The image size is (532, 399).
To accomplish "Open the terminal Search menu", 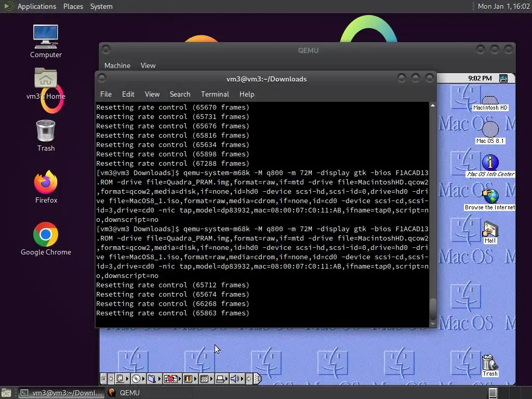I will click(180, 94).
